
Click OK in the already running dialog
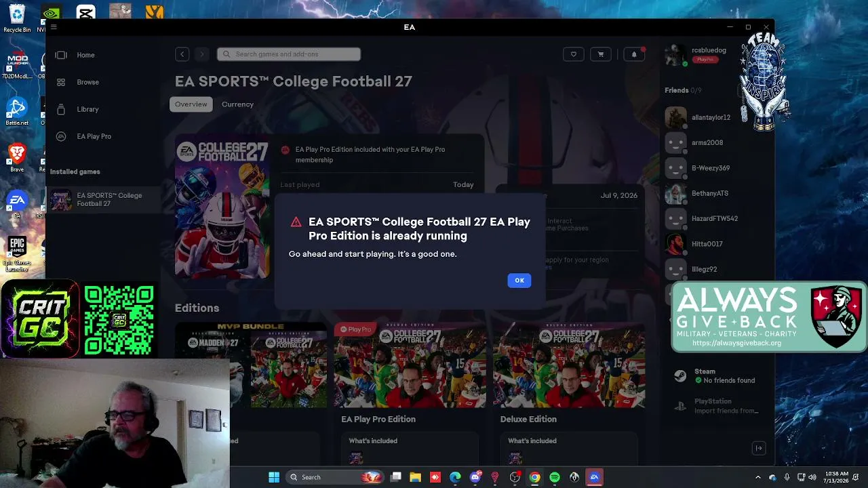[x=519, y=281]
